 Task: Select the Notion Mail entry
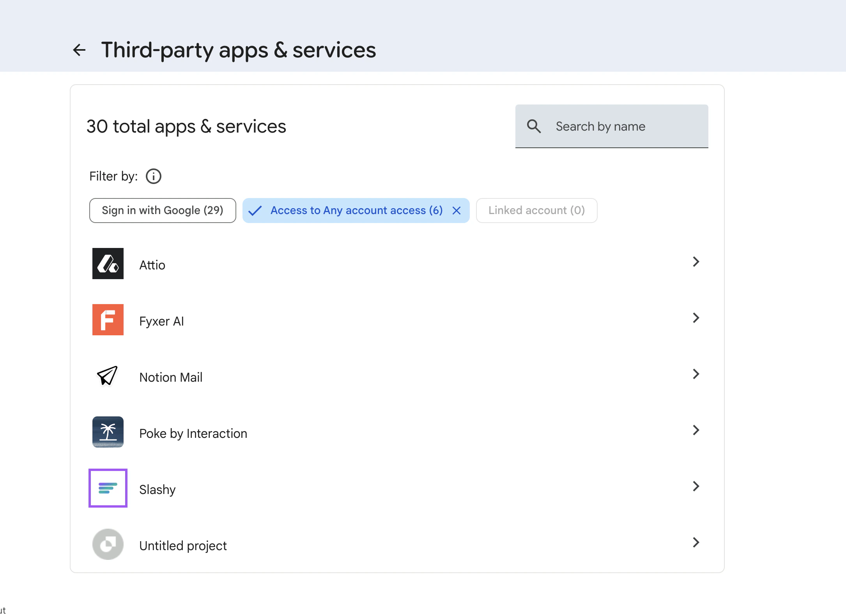pyautogui.click(x=397, y=376)
